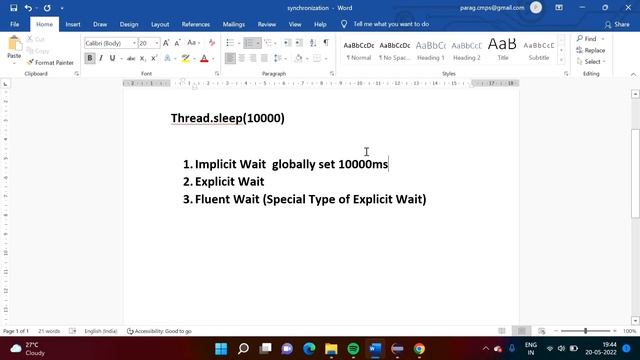640x360 pixels.
Task: Toggle Subscript formatting
Action: click(142, 58)
